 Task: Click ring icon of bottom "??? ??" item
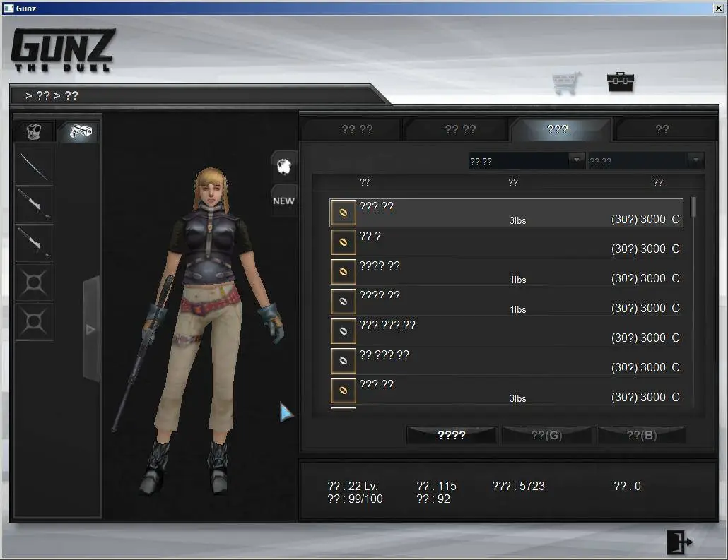pyautogui.click(x=343, y=391)
